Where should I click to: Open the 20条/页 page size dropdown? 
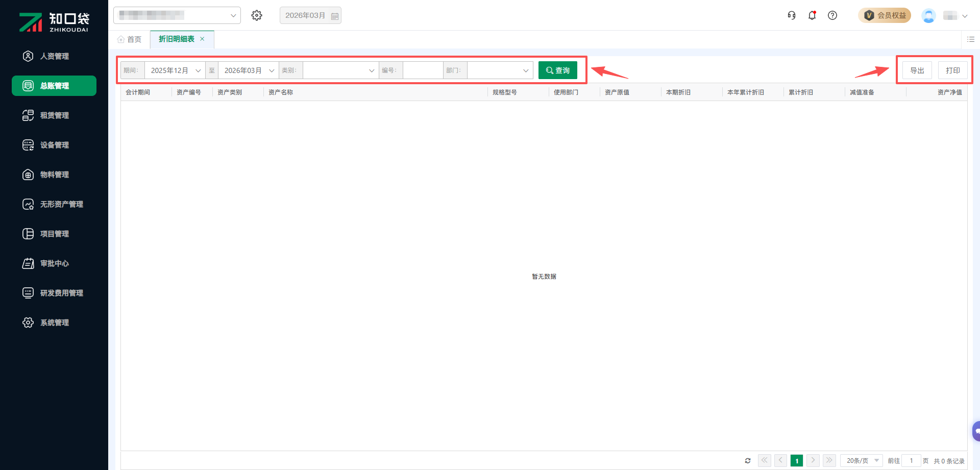pos(862,460)
